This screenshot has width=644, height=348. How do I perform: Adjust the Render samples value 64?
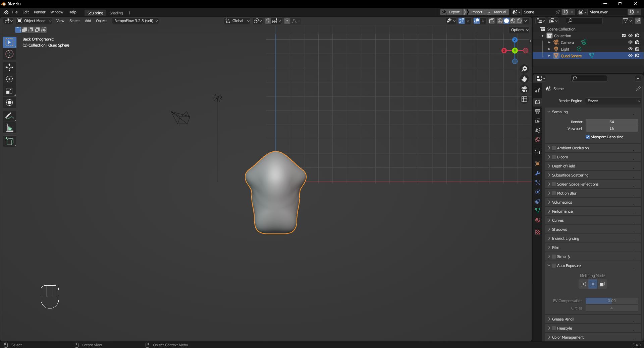[x=612, y=122]
